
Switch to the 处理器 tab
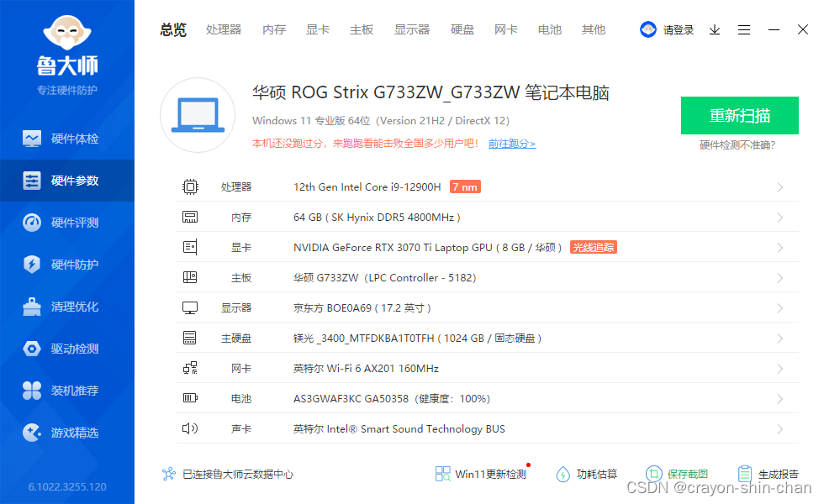pyautogui.click(x=224, y=30)
